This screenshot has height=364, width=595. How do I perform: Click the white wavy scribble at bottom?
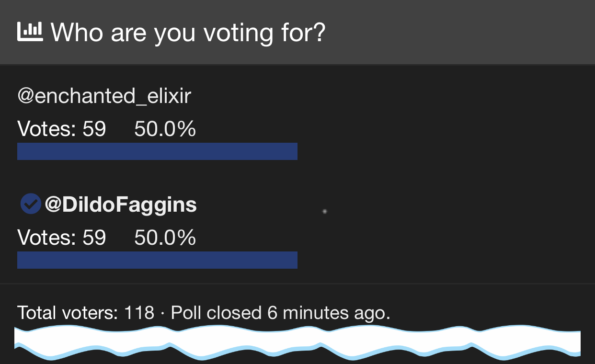click(297, 342)
